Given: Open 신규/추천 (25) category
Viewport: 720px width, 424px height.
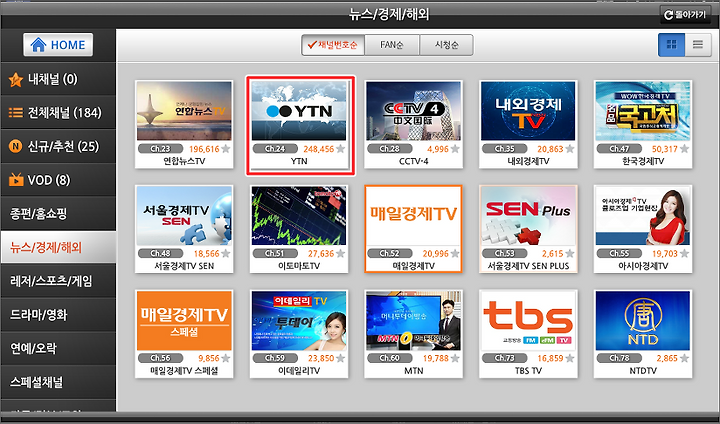Looking at the screenshot, I should (x=58, y=146).
